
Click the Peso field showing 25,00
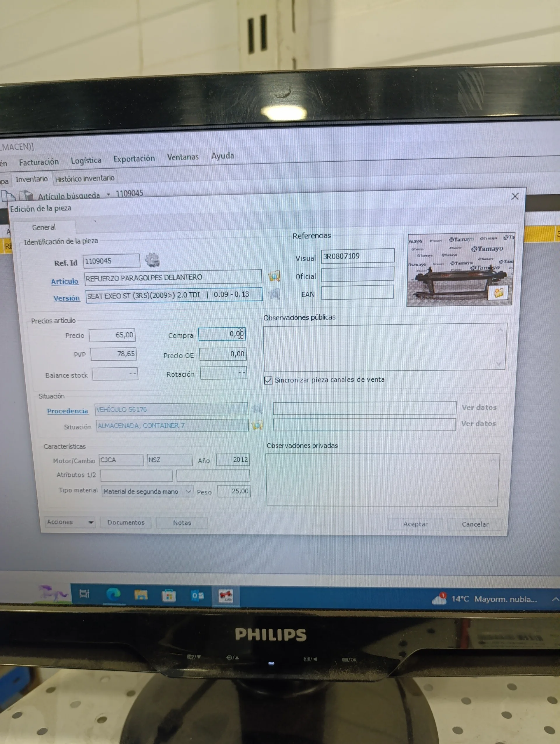[x=234, y=491]
